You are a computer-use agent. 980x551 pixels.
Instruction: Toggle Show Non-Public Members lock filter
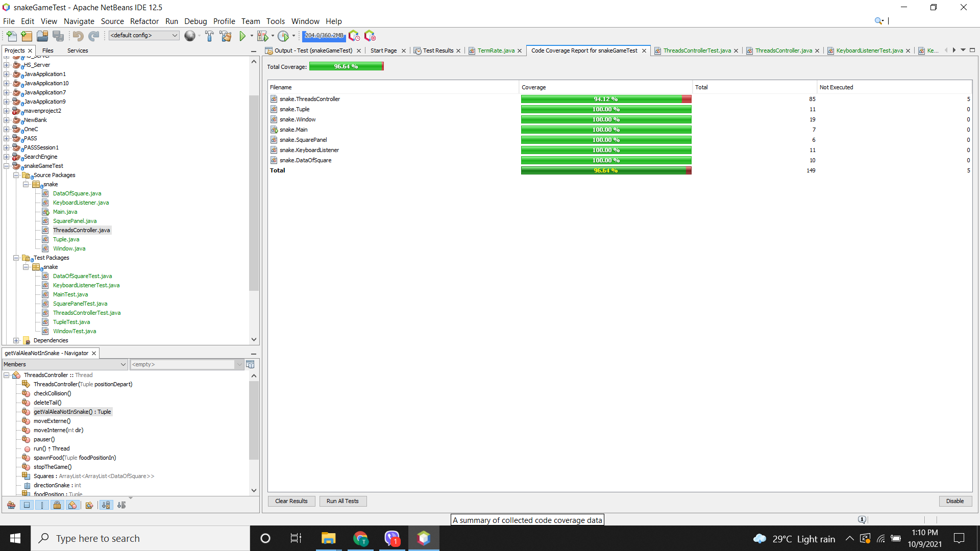(57, 505)
